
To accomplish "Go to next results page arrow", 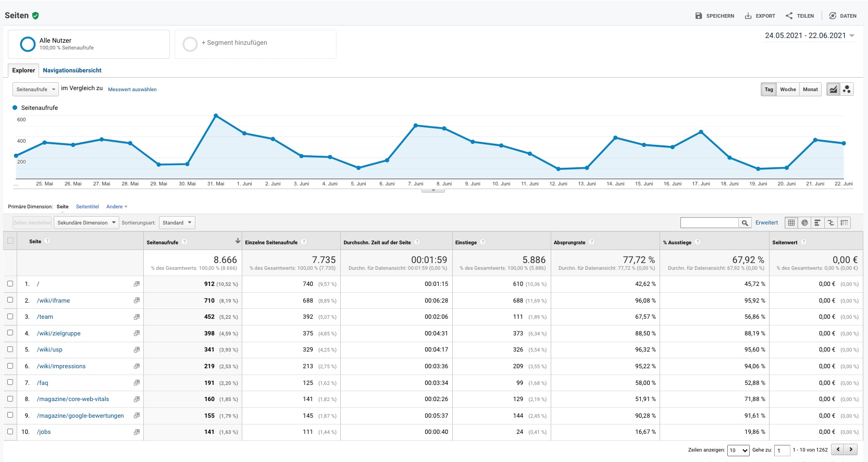I will click(851, 449).
